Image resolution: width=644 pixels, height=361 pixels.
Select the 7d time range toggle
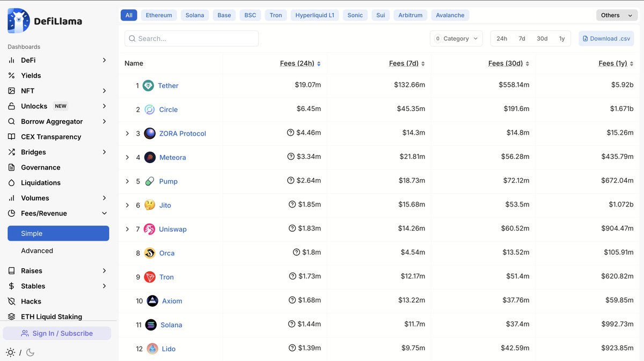coord(522,39)
